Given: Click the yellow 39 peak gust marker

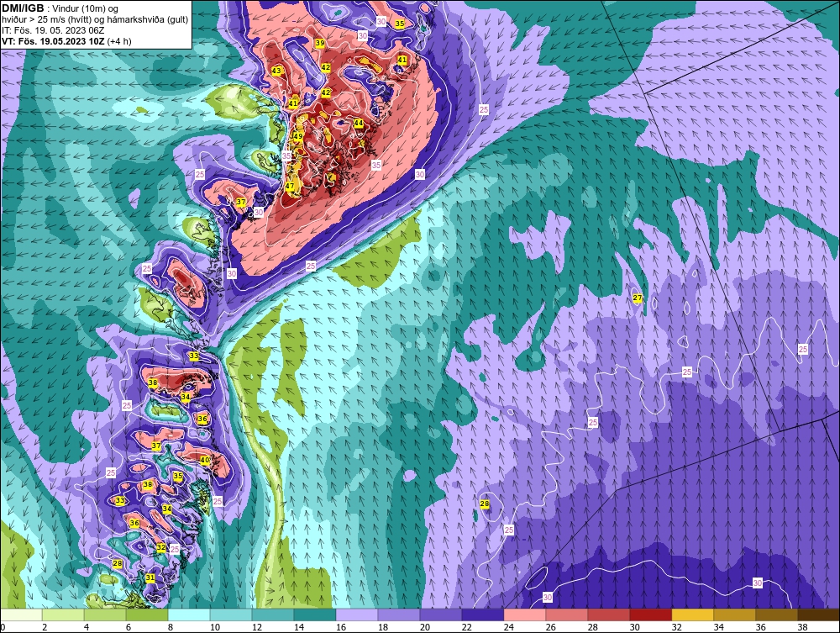Looking at the screenshot, I should coord(320,43).
